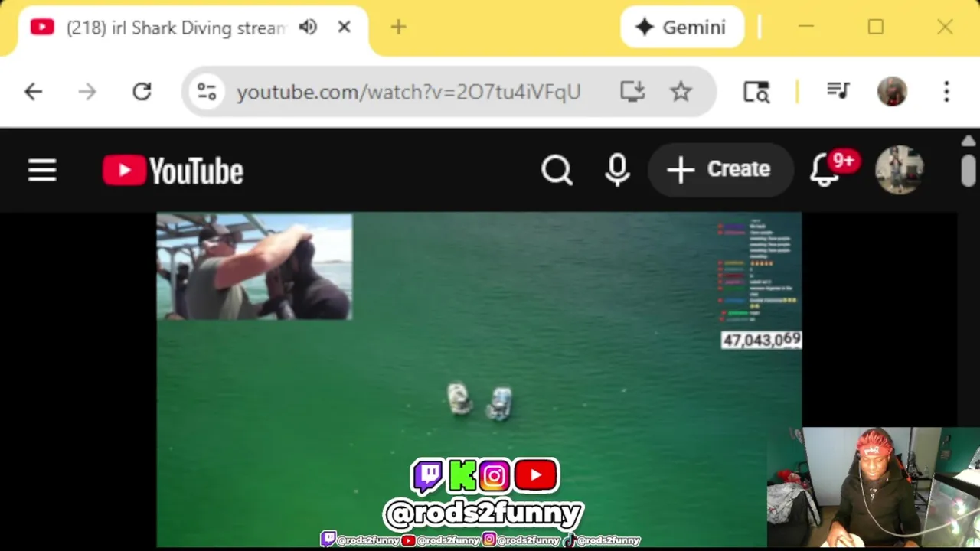Screen dimensions: 980x551
Task: Open YouTube search magnifier
Action: (x=557, y=170)
